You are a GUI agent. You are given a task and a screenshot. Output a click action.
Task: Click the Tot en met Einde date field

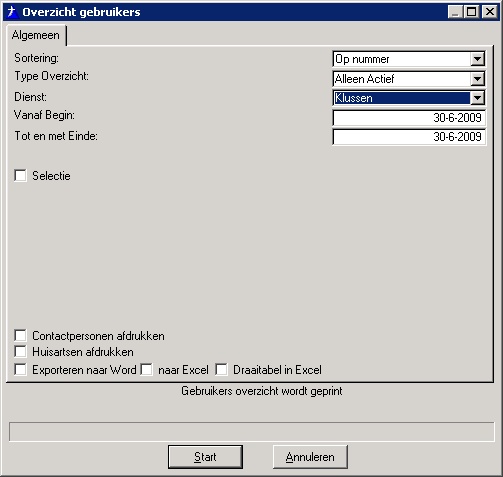pyautogui.click(x=409, y=137)
